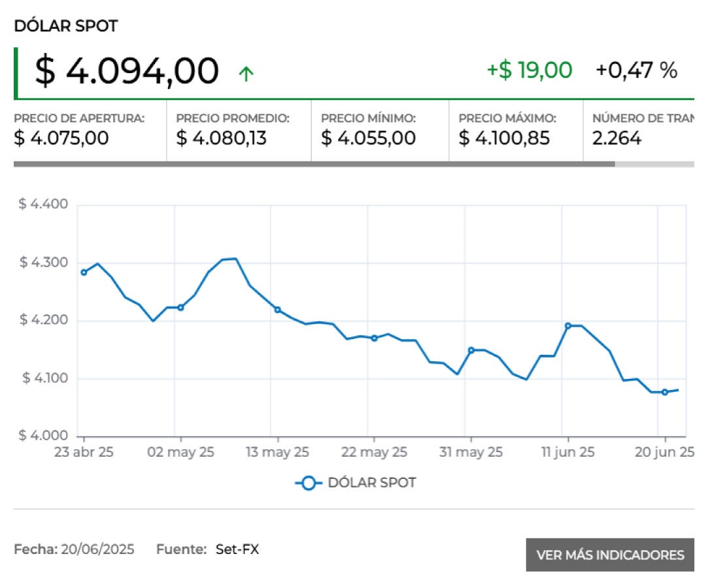Select the 20 jun 25 data point
Viewport: 706px width, 588px height.
click(664, 392)
